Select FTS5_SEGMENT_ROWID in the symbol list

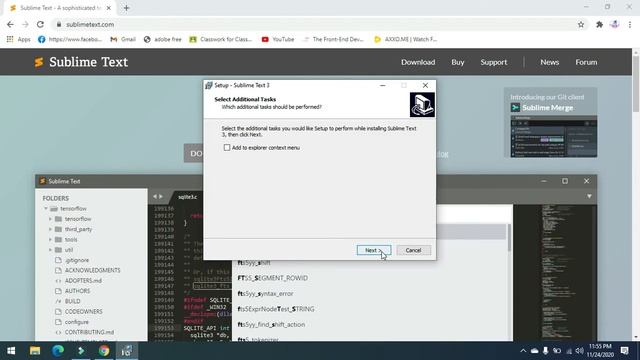coord(273,278)
